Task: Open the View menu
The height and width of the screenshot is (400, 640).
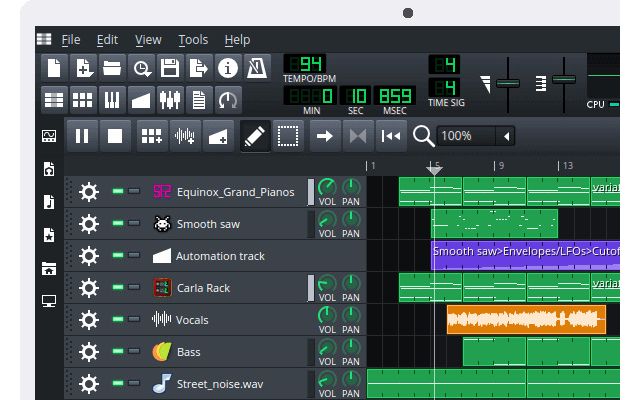Action: [x=148, y=40]
